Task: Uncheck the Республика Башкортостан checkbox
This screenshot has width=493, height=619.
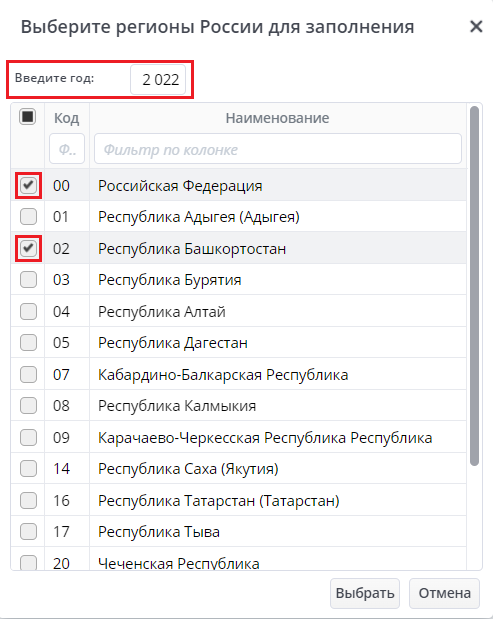Action: click(x=28, y=248)
